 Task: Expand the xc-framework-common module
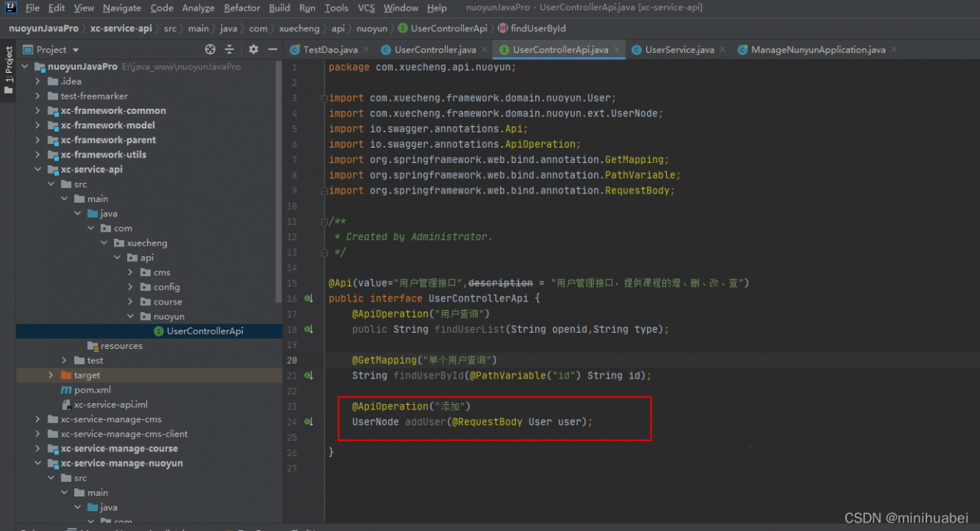click(x=38, y=110)
